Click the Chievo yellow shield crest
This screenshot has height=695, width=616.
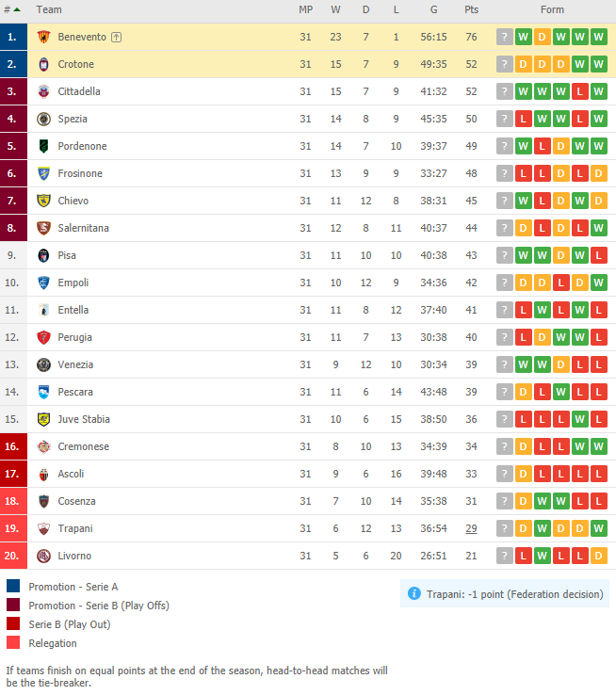pos(43,201)
